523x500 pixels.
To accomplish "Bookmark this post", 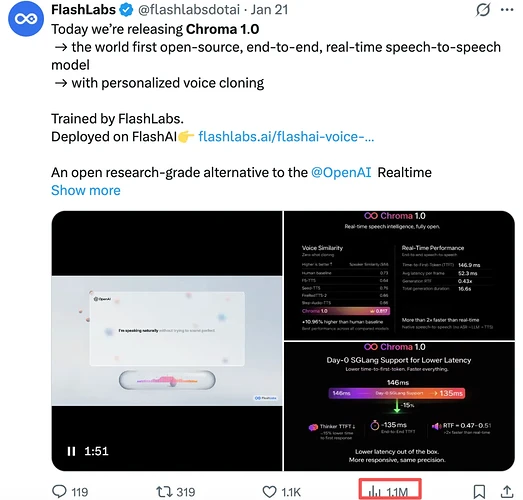I will point(479,492).
